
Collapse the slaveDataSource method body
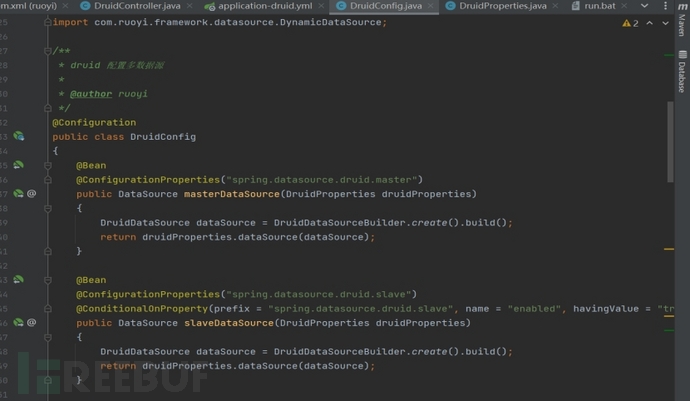click(x=48, y=337)
